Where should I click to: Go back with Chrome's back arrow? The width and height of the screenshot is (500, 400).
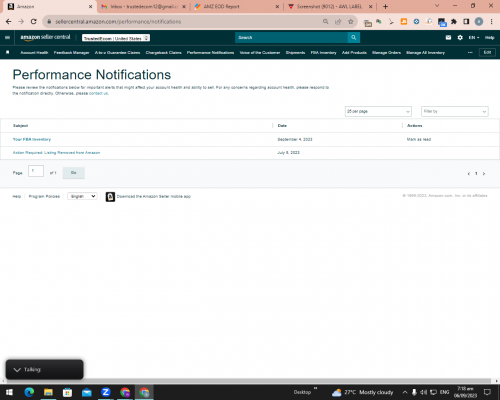(9, 22)
